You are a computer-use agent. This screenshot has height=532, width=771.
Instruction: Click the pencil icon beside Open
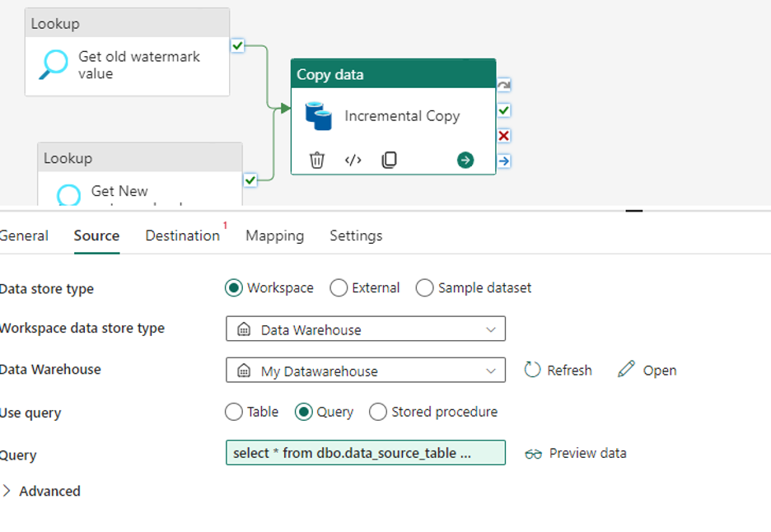point(626,369)
